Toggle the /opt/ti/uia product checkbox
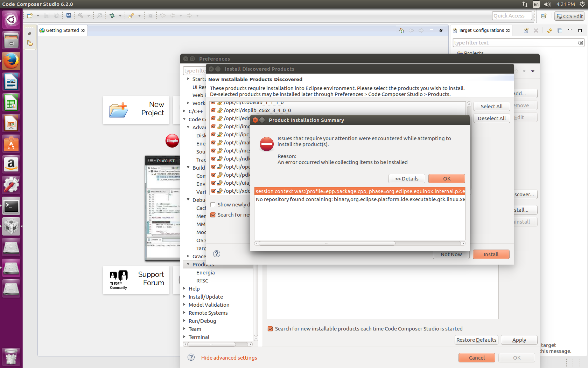 tap(213, 183)
